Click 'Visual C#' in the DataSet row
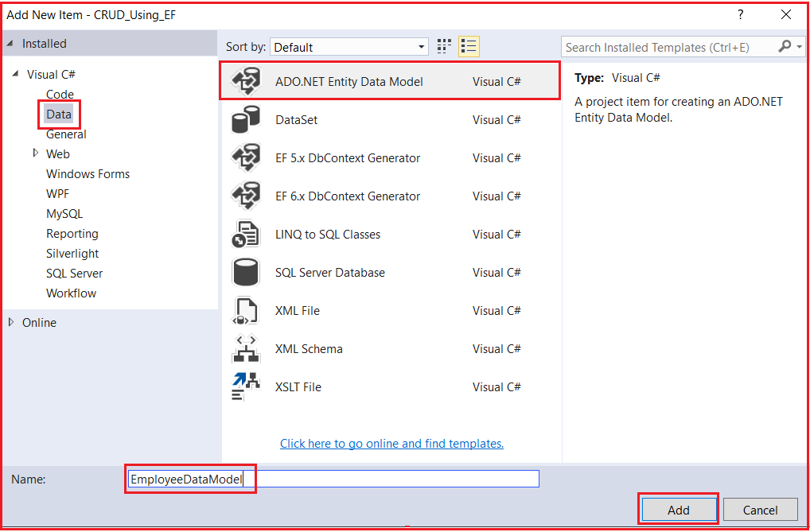 (497, 120)
